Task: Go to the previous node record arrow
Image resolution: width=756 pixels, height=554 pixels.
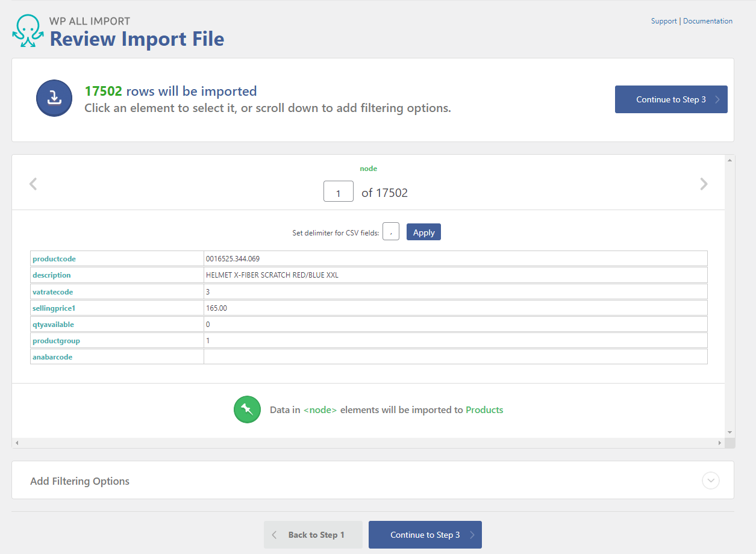Action: 34,184
